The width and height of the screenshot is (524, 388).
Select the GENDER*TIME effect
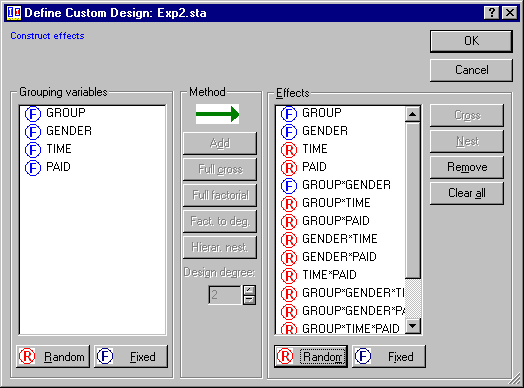click(340, 239)
